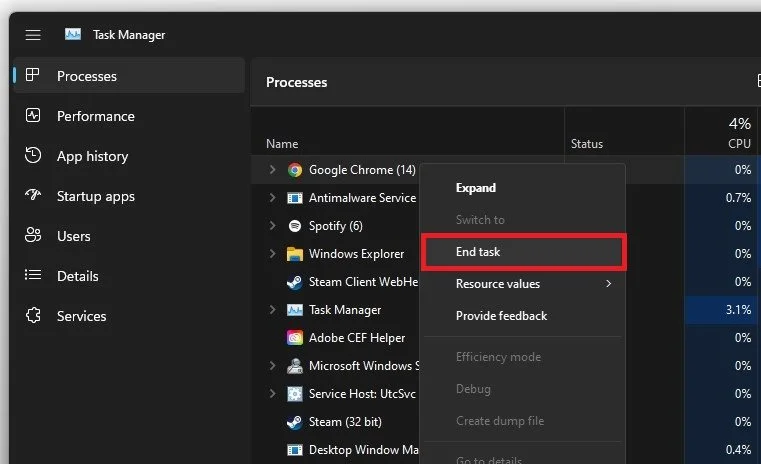The height and width of the screenshot is (464, 761).
Task: Choose End task in context menu
Action: click(x=523, y=252)
